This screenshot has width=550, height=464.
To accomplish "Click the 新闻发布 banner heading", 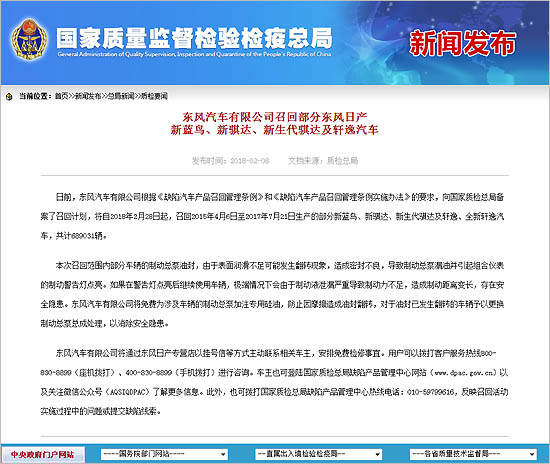I will click(x=463, y=43).
